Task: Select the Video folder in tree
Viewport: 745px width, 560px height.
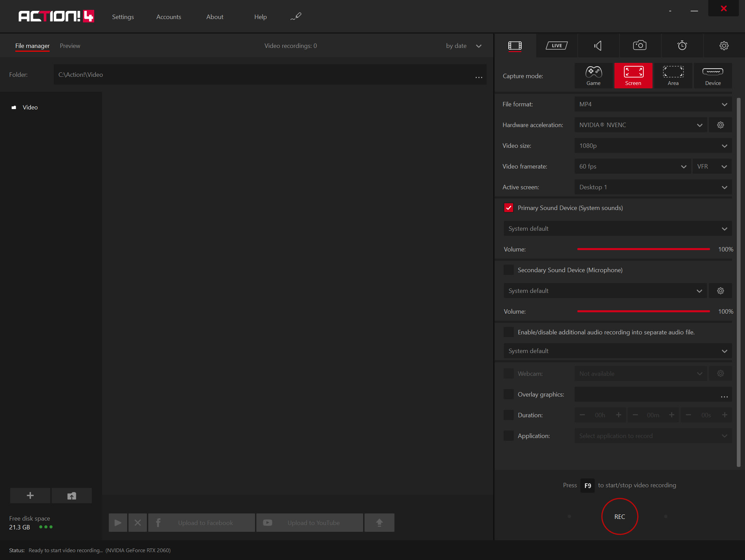Action: tap(30, 107)
